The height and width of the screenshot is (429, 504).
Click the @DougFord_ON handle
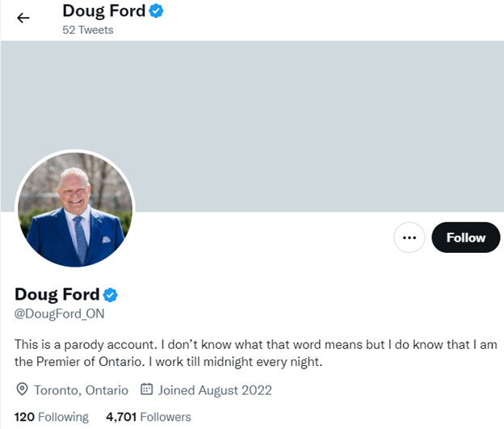(60, 313)
